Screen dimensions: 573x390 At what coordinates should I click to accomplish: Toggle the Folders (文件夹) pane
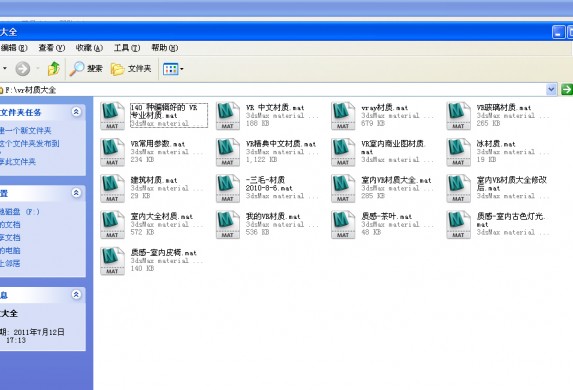pos(131,68)
